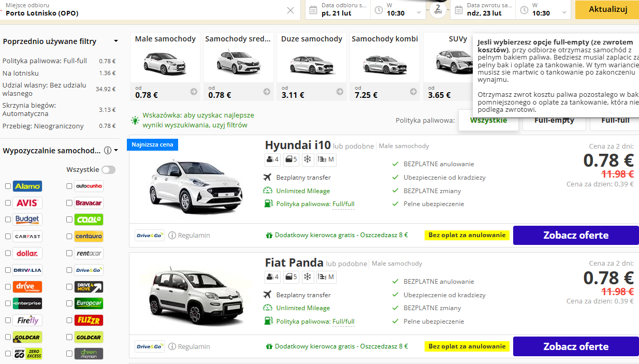Click the doors icon on Hyundai i10
Screen dimensions: 639x364
(x=292, y=159)
